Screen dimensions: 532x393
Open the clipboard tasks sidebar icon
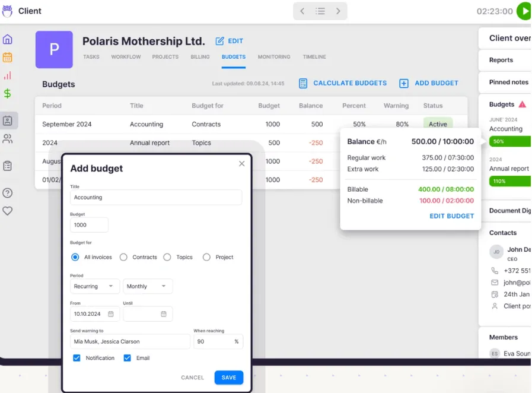pyautogui.click(x=8, y=166)
